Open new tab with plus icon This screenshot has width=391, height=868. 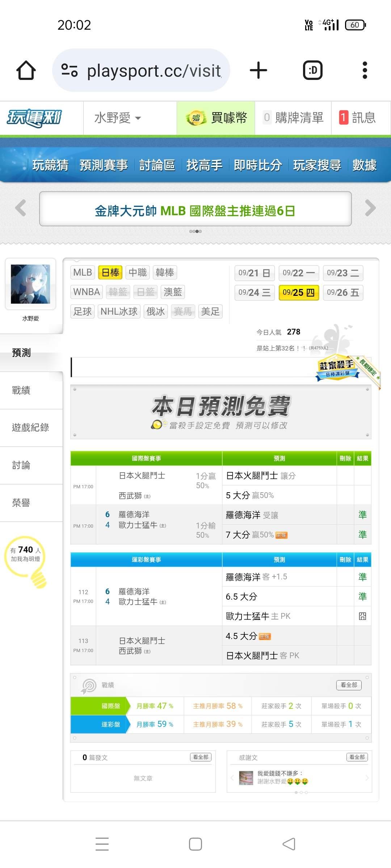tap(258, 70)
